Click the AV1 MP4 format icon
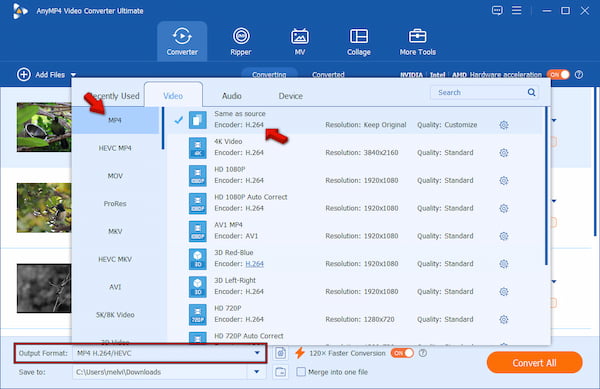The image size is (600, 389). point(197,231)
